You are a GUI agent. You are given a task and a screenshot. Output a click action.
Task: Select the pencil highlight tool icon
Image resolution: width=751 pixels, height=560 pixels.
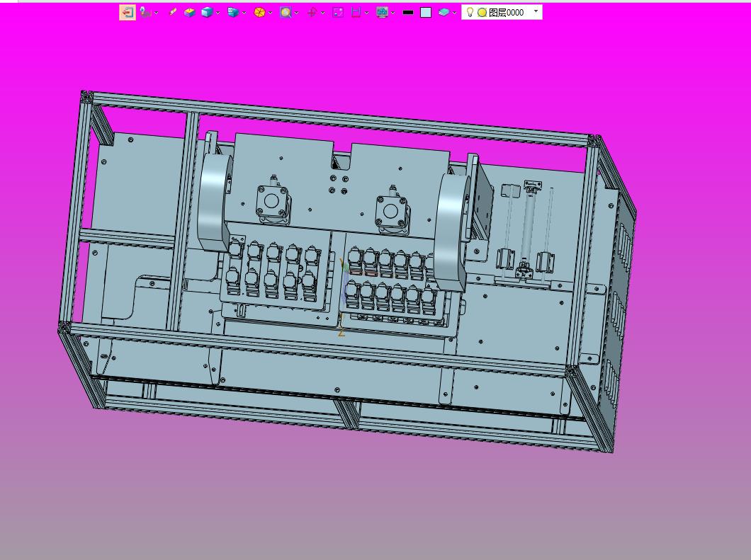(x=173, y=12)
